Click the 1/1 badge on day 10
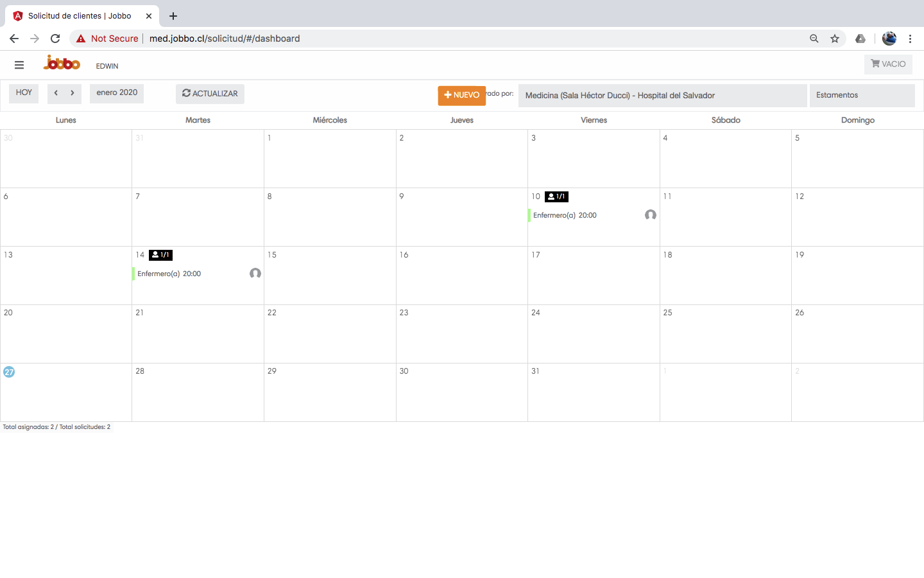The height and width of the screenshot is (578, 924). [556, 197]
